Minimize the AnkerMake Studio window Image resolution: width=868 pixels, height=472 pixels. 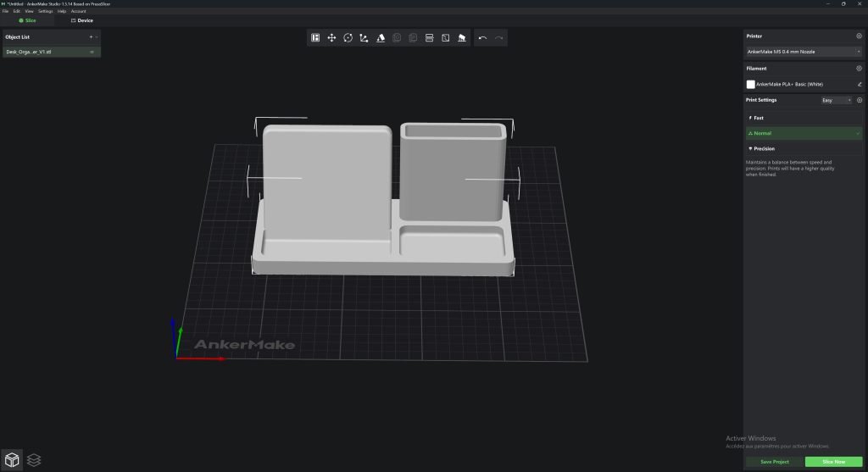click(x=827, y=4)
